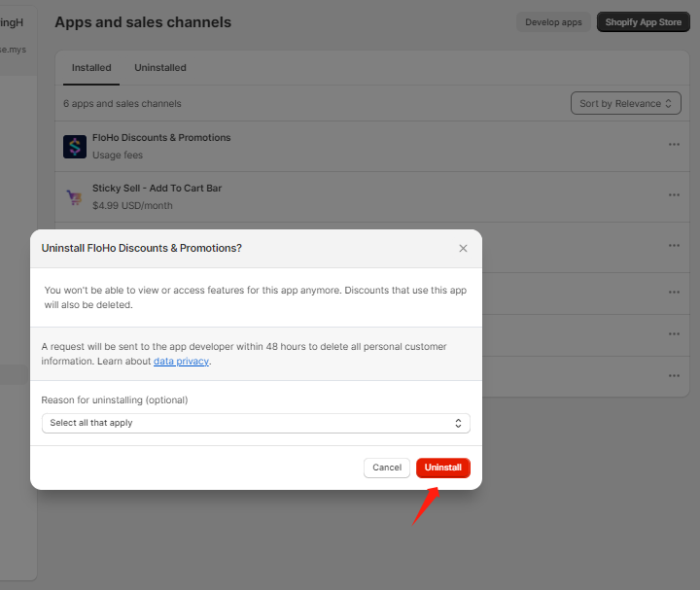Open three-dot menu on third app row

pos(674,246)
